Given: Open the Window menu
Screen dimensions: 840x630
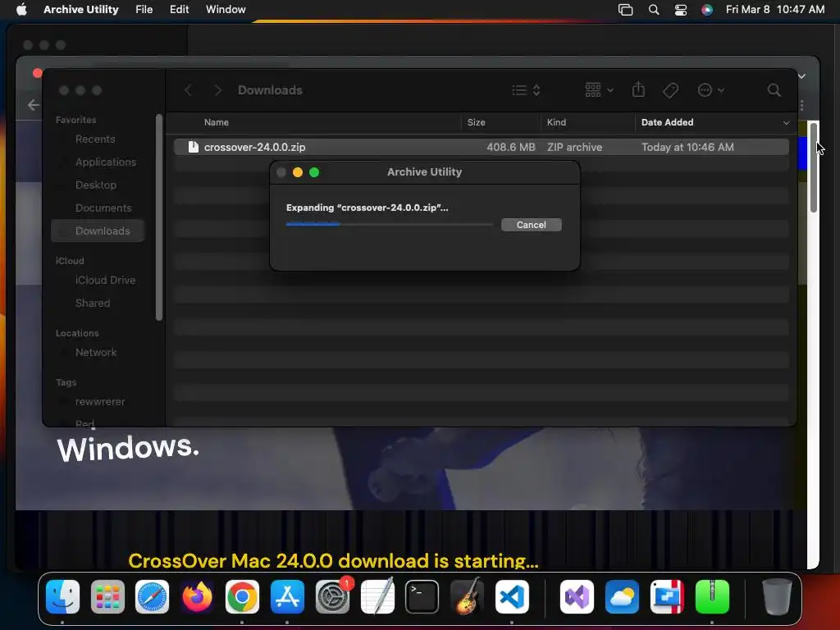Looking at the screenshot, I should (x=226, y=9).
